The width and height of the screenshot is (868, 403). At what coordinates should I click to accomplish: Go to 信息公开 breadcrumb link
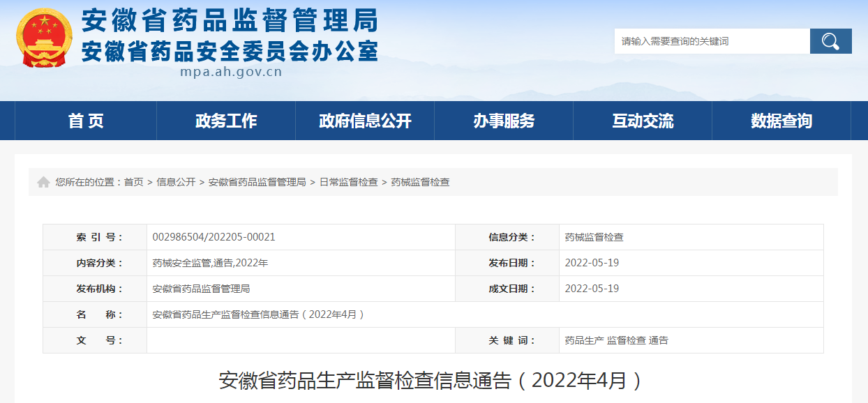tap(176, 182)
